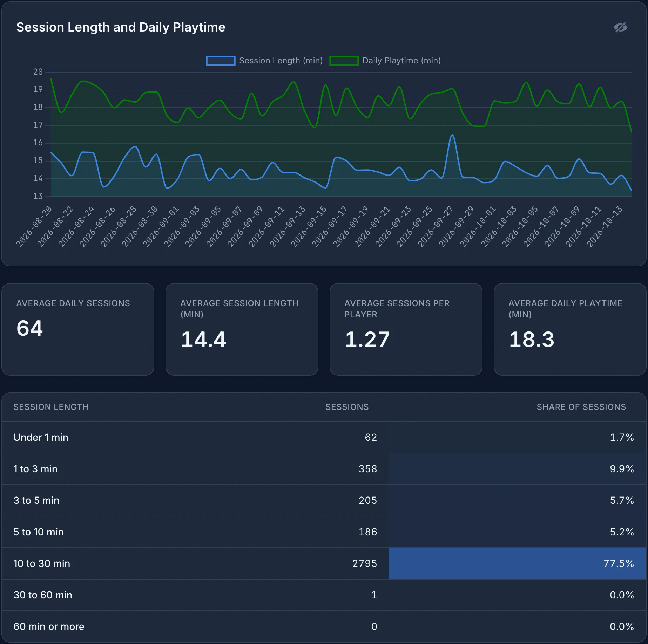The width and height of the screenshot is (648, 644).
Task: Click the "10 to 30 min" row label
Action: pos(42,563)
